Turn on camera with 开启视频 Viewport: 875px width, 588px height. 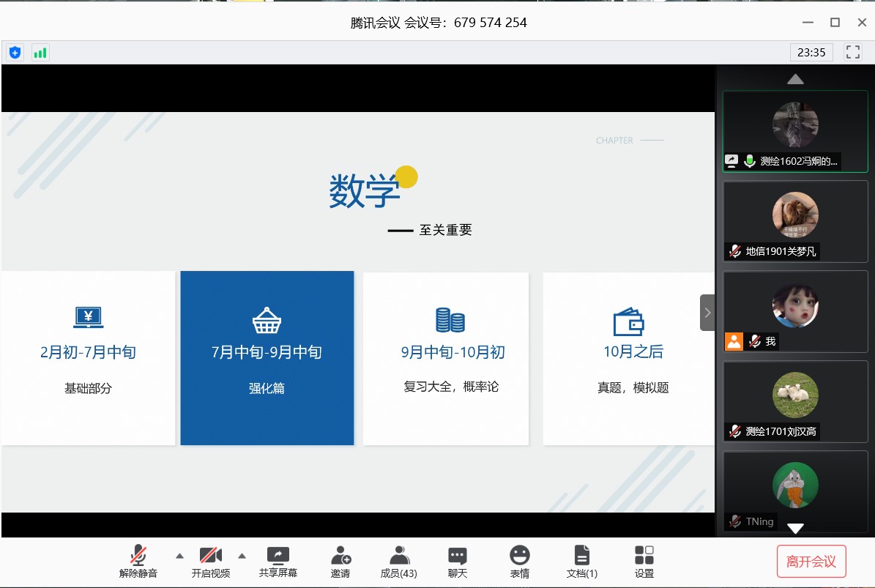(x=211, y=562)
